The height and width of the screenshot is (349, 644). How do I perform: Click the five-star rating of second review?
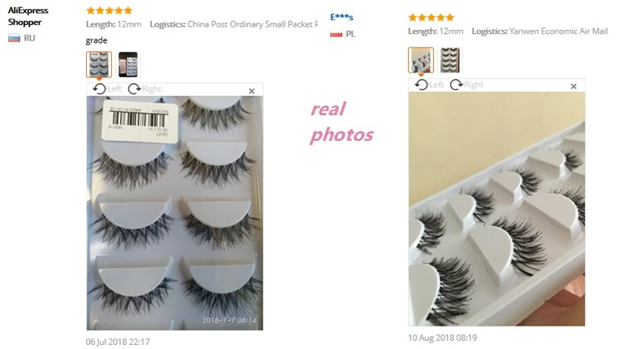pos(431,17)
